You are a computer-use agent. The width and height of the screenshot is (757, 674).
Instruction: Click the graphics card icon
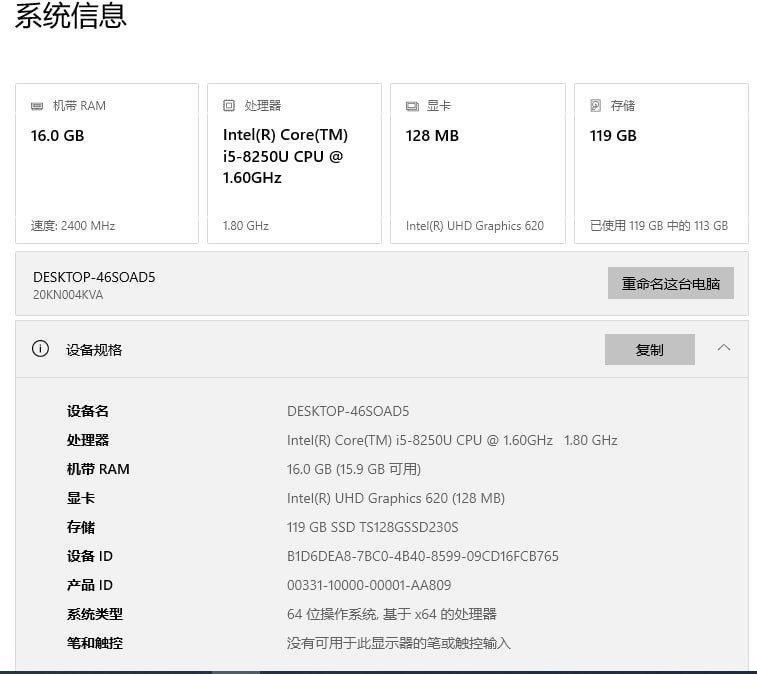(x=412, y=106)
